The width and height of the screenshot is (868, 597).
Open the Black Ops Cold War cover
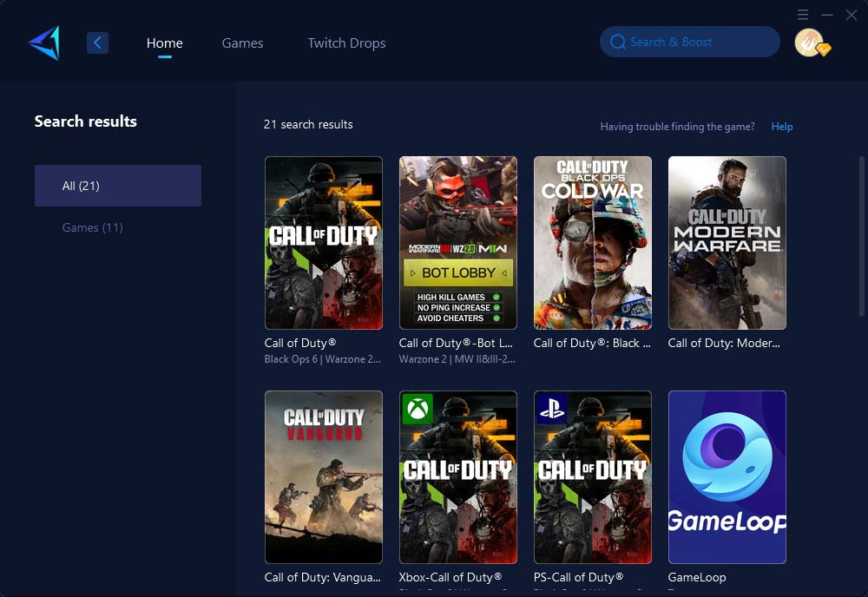coord(592,243)
